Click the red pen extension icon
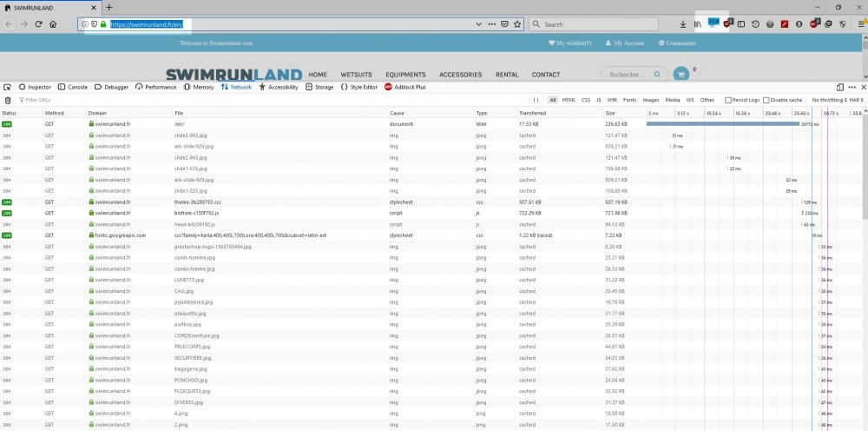The image size is (868, 431). point(785,24)
